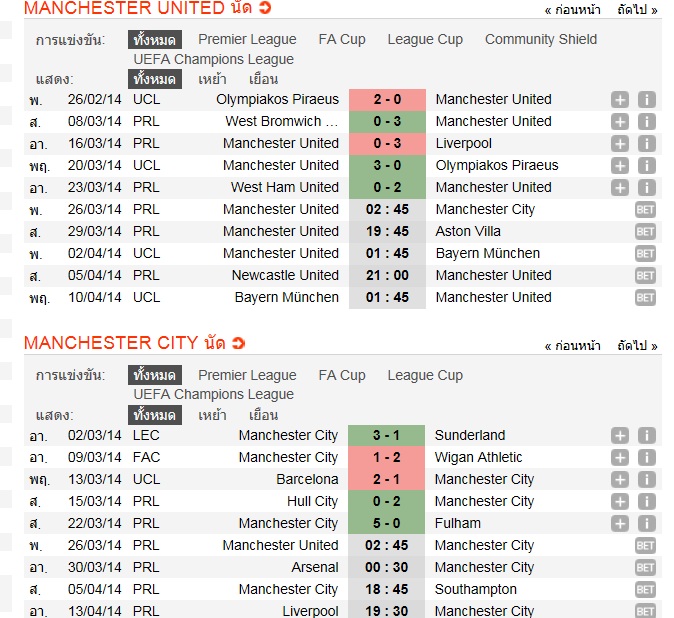Select FA Cup tab under Manchester City
Viewport: 674px width, 618px height.
342,375
